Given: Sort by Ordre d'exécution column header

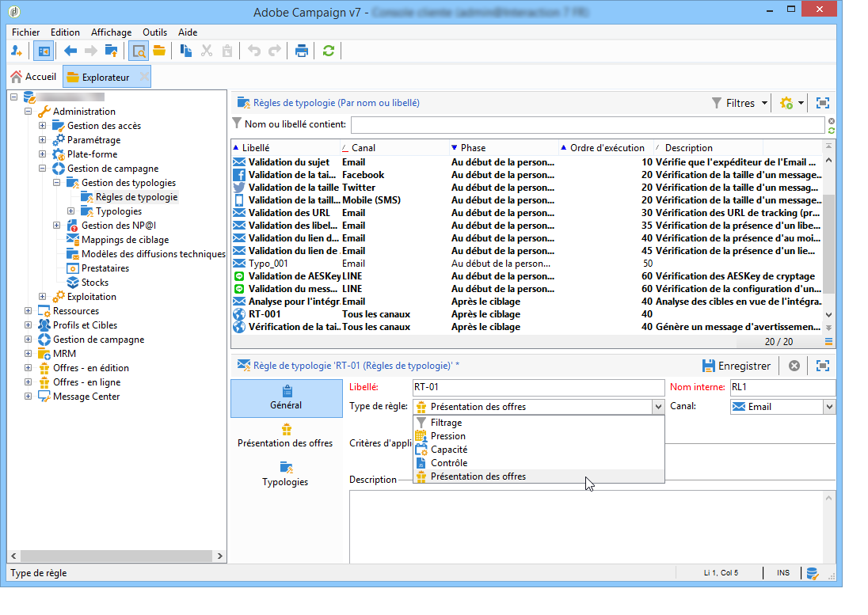Looking at the screenshot, I should (x=606, y=148).
